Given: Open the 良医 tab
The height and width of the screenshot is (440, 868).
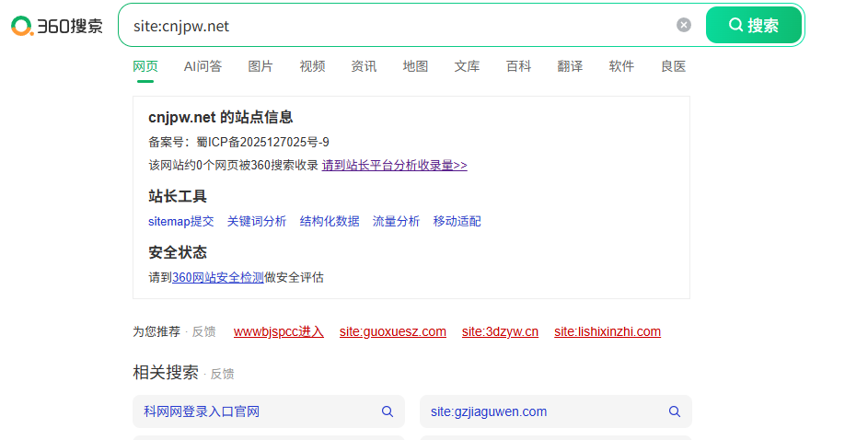Looking at the screenshot, I should pyautogui.click(x=673, y=66).
